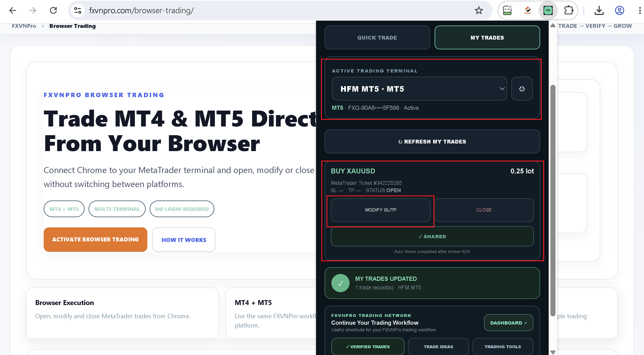Click the BUY XAUUSD trade title
This screenshot has width=644, height=355.
click(353, 171)
